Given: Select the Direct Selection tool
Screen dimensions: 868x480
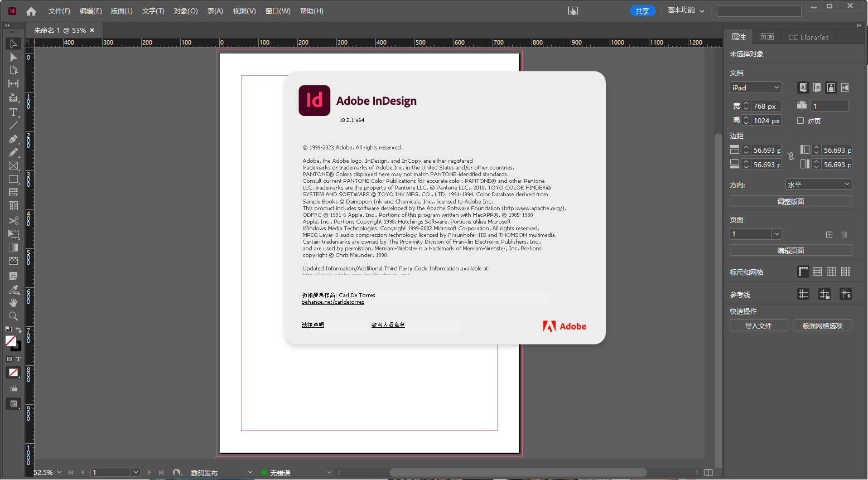Looking at the screenshot, I should coord(13,57).
